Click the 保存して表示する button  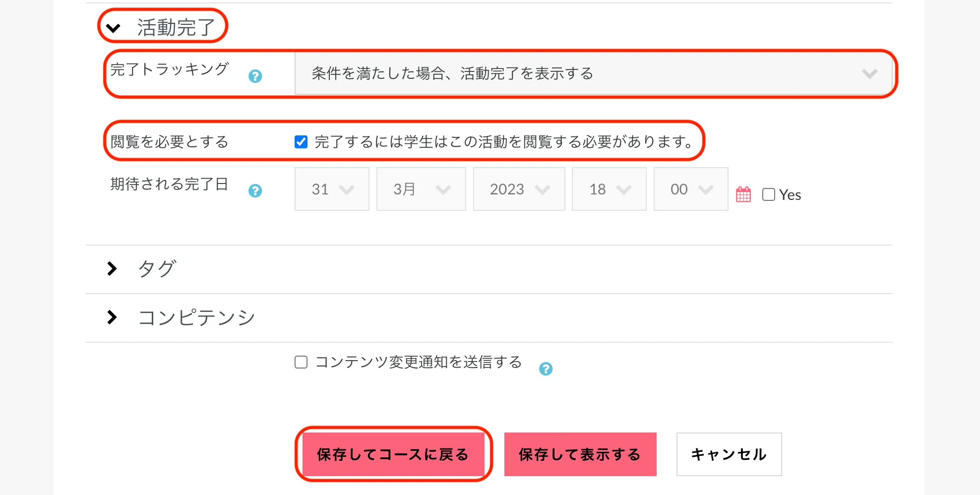pos(580,454)
